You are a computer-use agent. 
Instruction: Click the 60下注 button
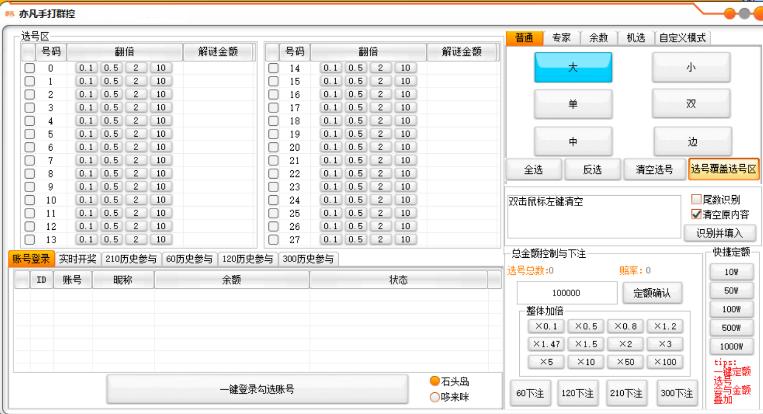(530, 393)
